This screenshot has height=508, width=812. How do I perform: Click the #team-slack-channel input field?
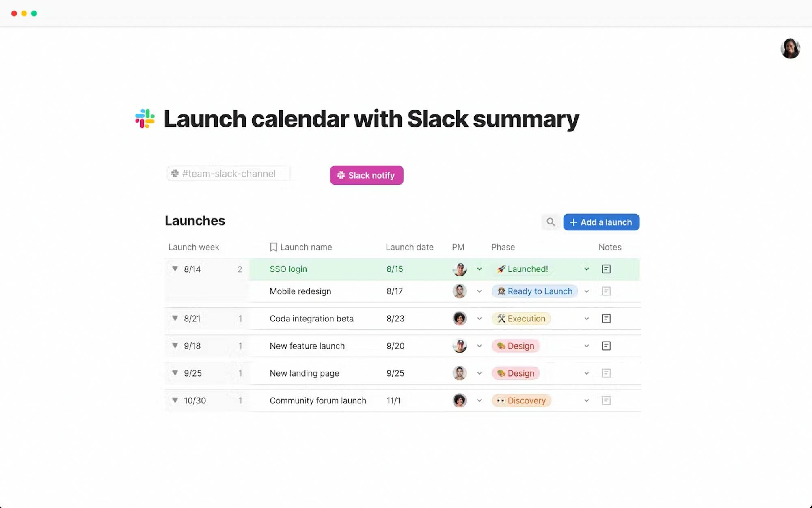[x=229, y=174]
